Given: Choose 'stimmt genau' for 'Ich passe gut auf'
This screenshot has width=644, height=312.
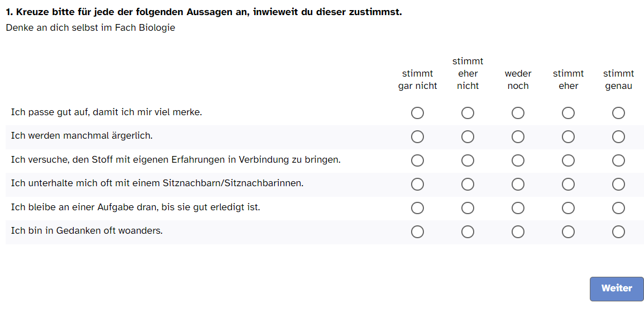Looking at the screenshot, I should click(618, 112).
